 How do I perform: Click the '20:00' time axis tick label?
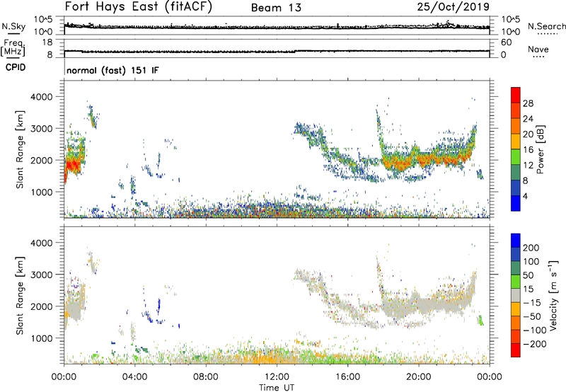[x=419, y=377]
